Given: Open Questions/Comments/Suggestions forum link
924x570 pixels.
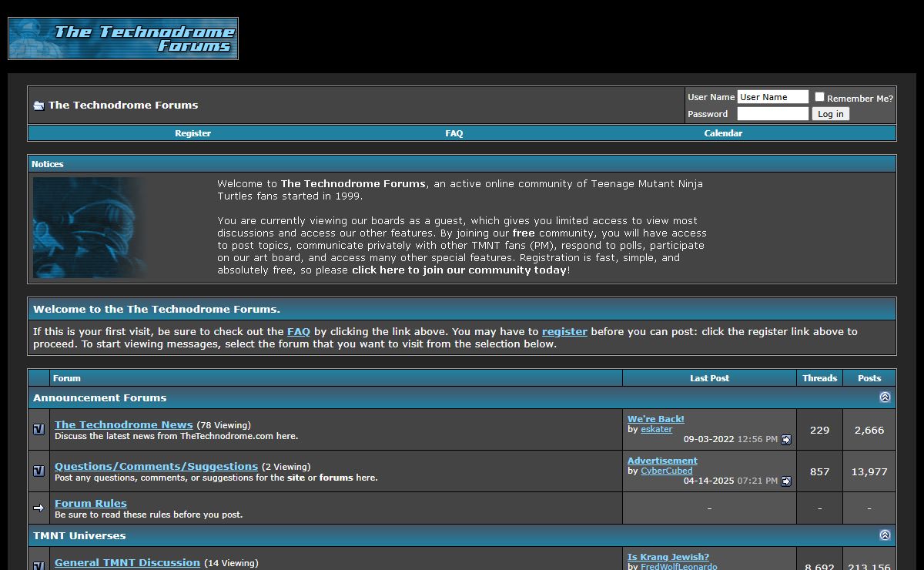Looking at the screenshot, I should [156, 466].
